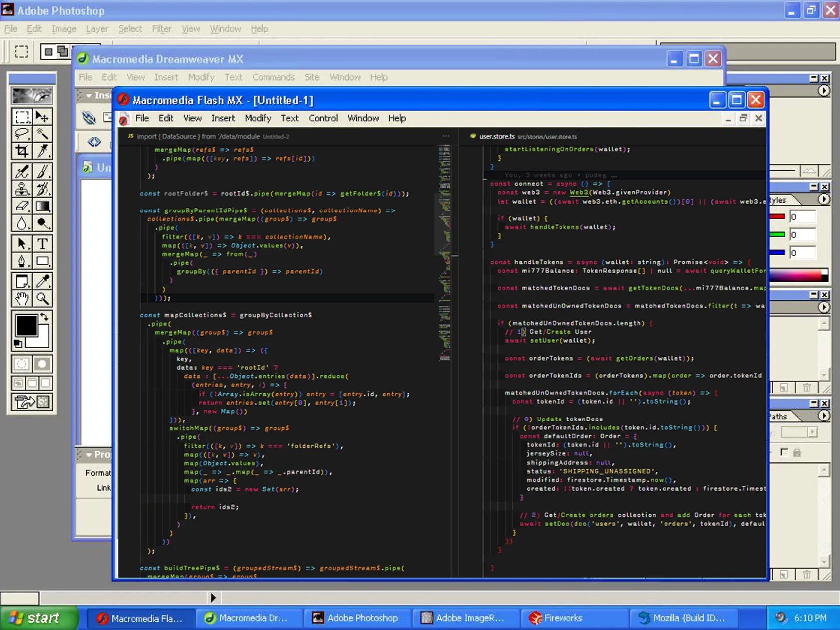
Task: Click the black foreground color swatch
Action: [x=26, y=326]
